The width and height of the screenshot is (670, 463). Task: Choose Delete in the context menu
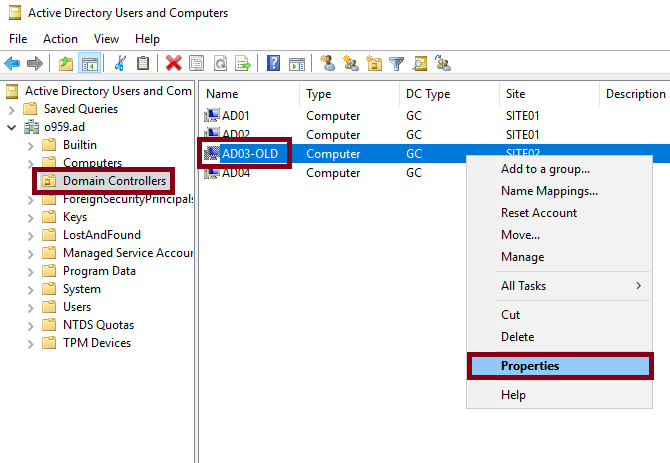560,337
